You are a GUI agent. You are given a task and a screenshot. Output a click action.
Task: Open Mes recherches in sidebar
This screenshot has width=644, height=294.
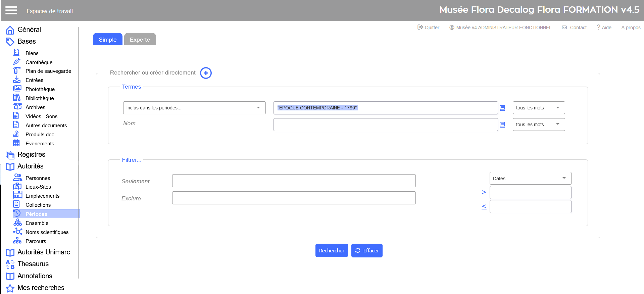pyautogui.click(x=41, y=288)
